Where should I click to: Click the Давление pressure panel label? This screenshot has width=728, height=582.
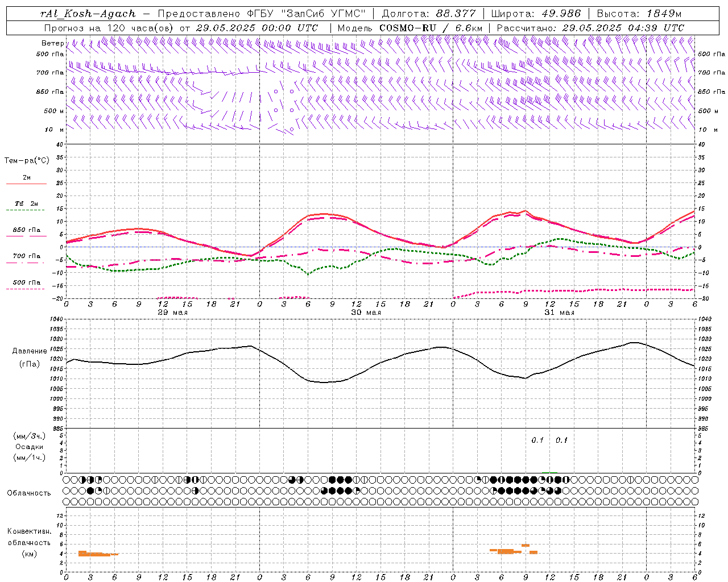coord(30,351)
